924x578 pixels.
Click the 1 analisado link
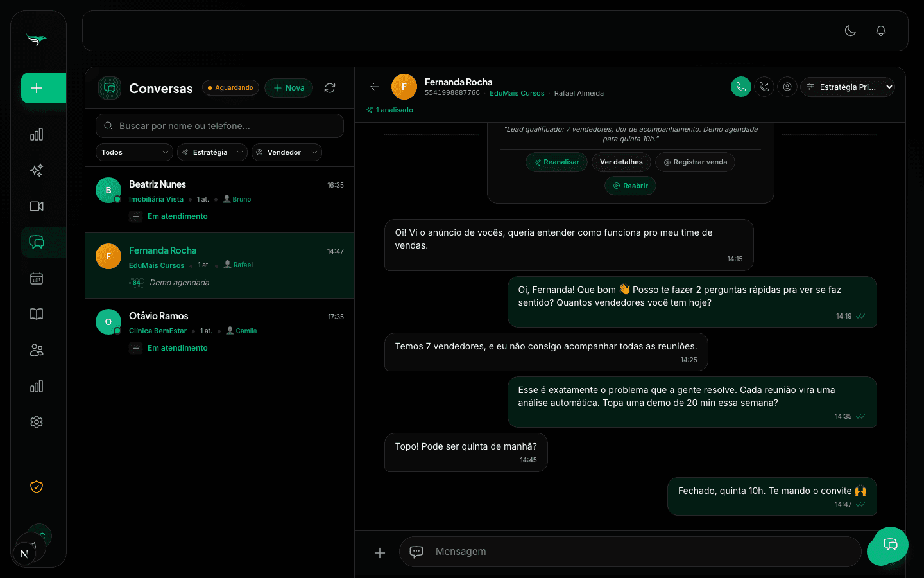(x=390, y=110)
